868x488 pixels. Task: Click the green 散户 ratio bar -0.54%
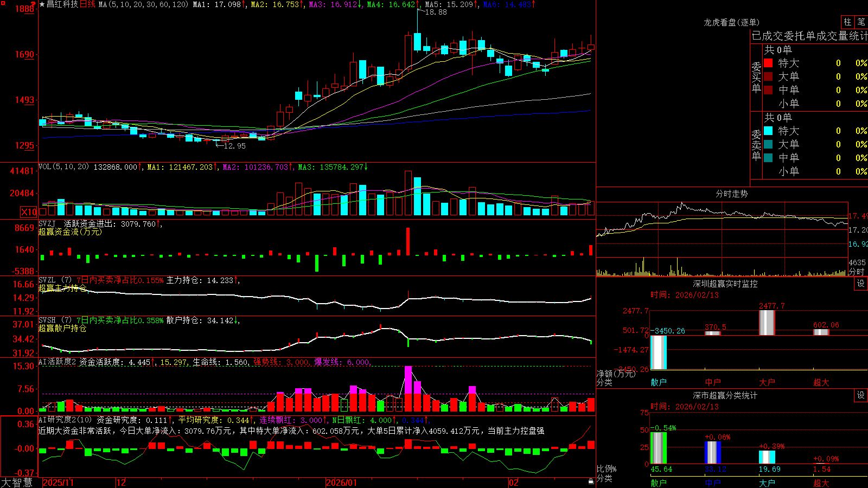coord(659,448)
